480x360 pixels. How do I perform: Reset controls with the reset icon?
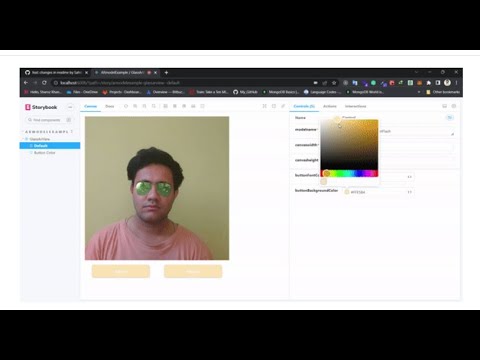pos(450,117)
